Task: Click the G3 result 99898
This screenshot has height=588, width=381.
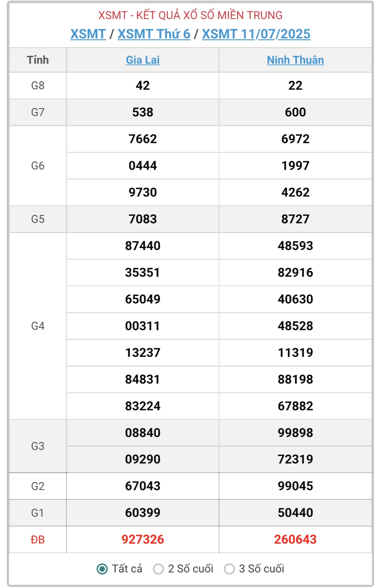Action: pyautogui.click(x=295, y=433)
